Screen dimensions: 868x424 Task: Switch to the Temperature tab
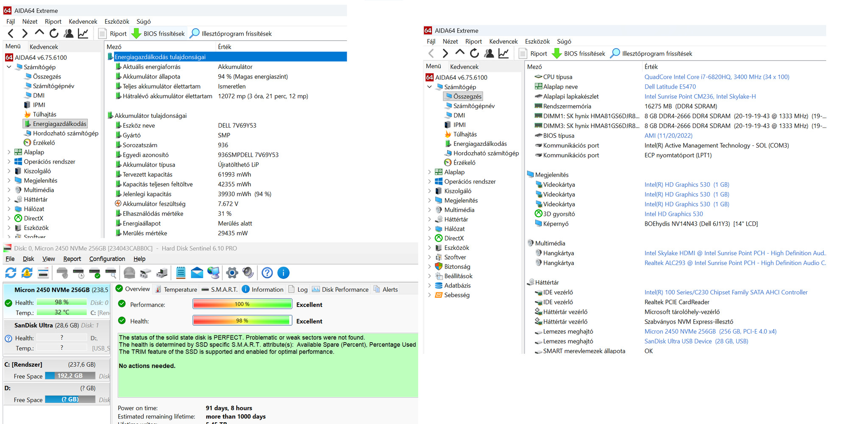176,289
